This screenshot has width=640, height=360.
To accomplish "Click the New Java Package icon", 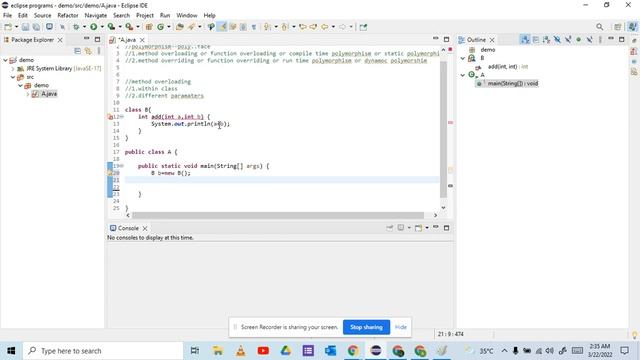I will tap(149, 27).
